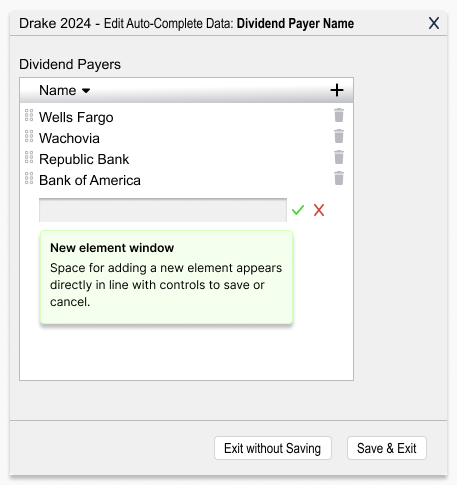
Task: Select Wachovia in the payer list
Action: [x=69, y=138]
